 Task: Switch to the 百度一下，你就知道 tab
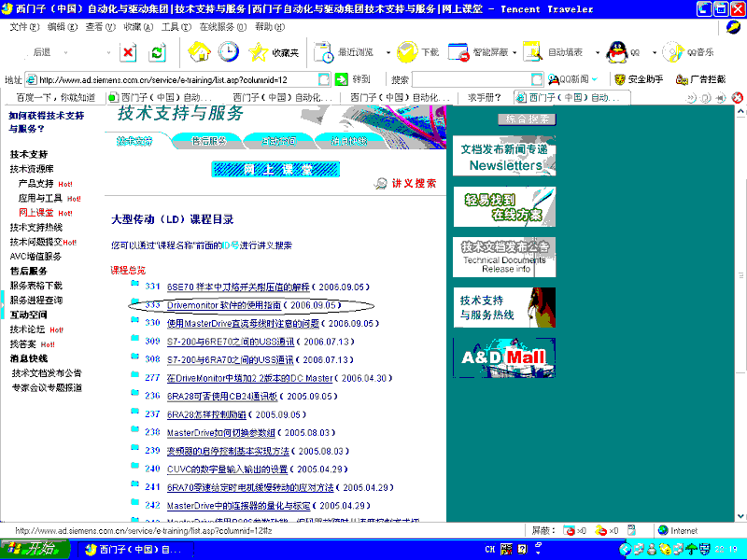tap(55, 98)
